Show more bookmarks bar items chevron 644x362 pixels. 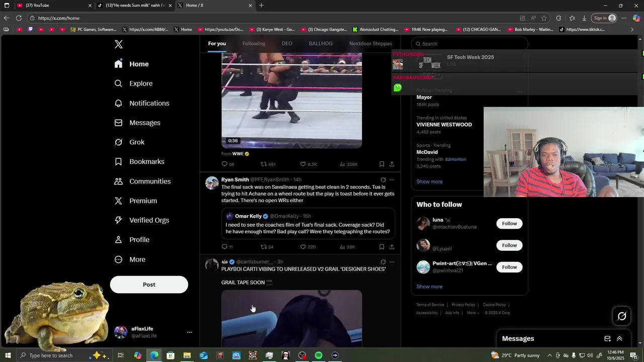click(x=632, y=29)
